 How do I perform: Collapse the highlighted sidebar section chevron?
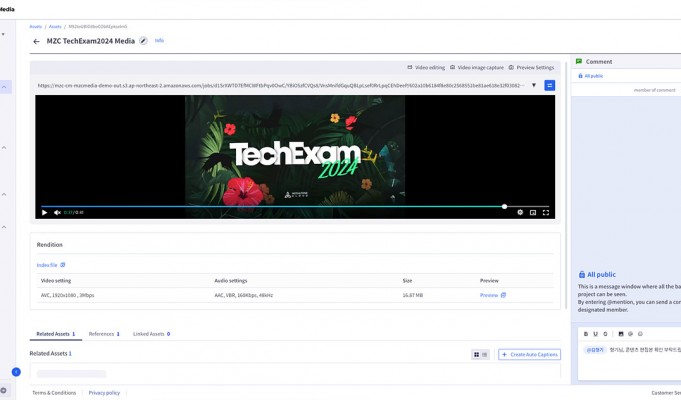[x=4, y=87]
